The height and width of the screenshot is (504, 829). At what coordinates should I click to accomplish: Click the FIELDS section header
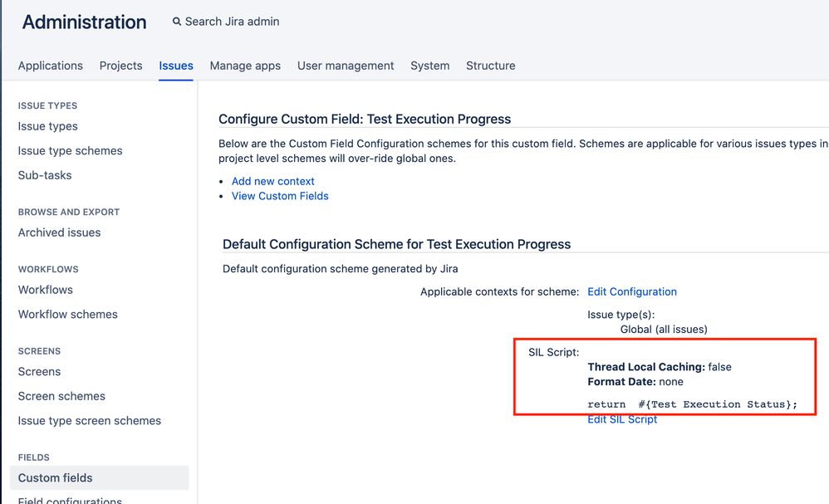coord(34,458)
